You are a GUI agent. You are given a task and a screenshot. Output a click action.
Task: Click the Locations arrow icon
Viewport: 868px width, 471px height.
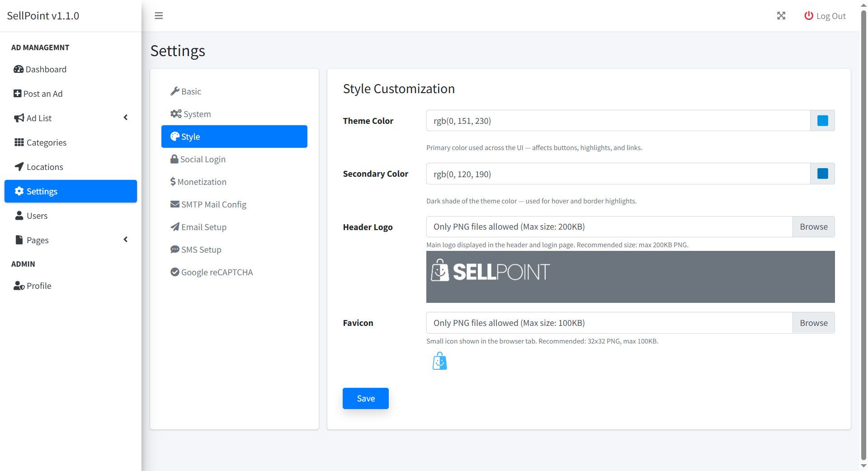coord(19,167)
